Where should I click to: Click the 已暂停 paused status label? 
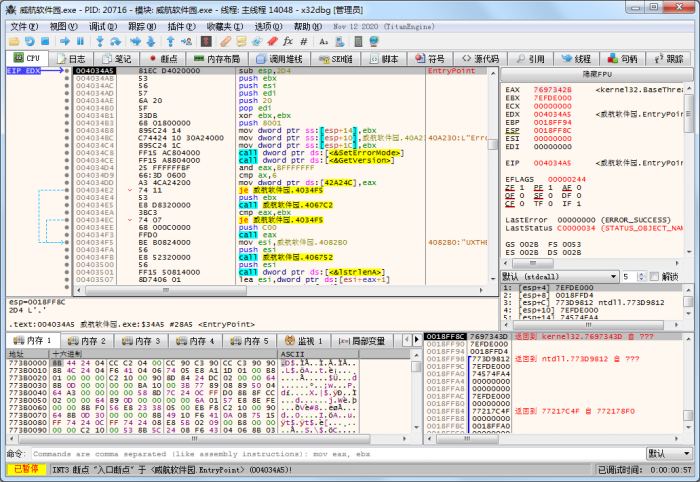click(26, 469)
